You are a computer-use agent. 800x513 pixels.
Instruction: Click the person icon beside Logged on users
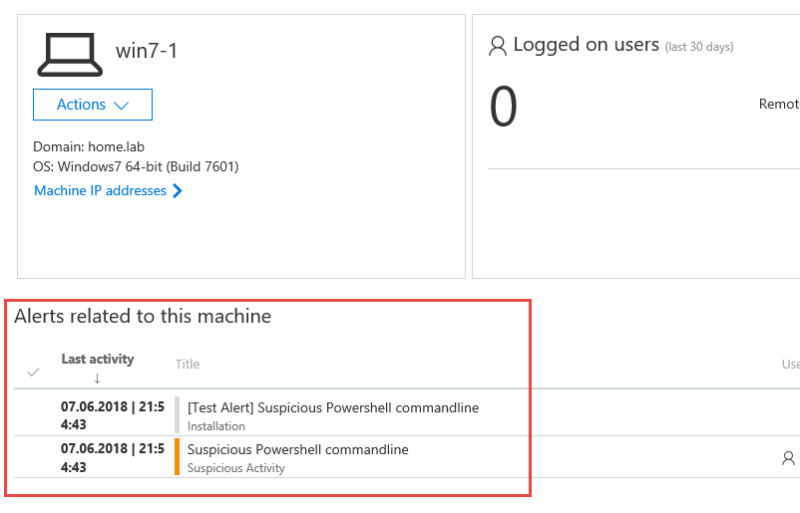pyautogui.click(x=497, y=46)
